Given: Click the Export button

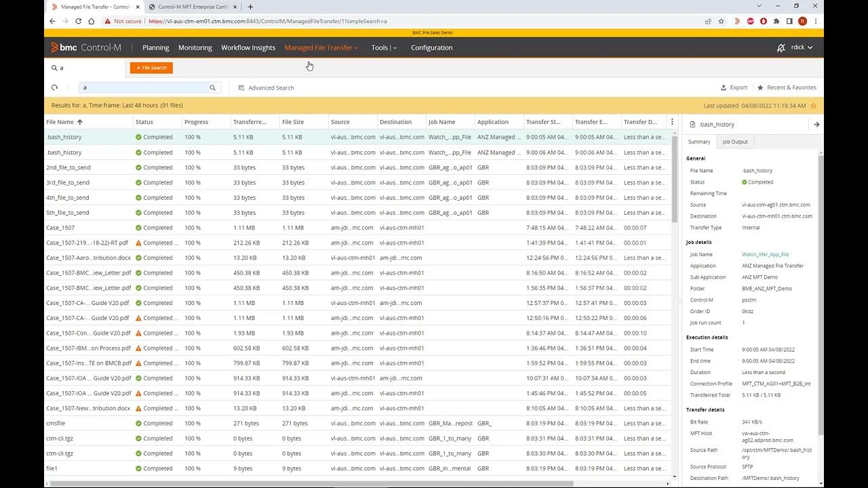Looking at the screenshot, I should click(x=734, y=87).
